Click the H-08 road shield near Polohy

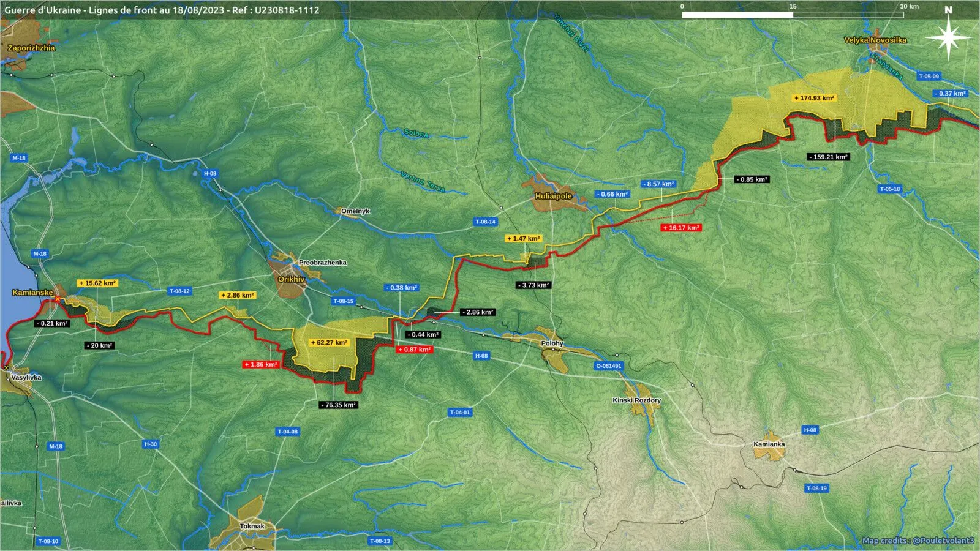481,356
